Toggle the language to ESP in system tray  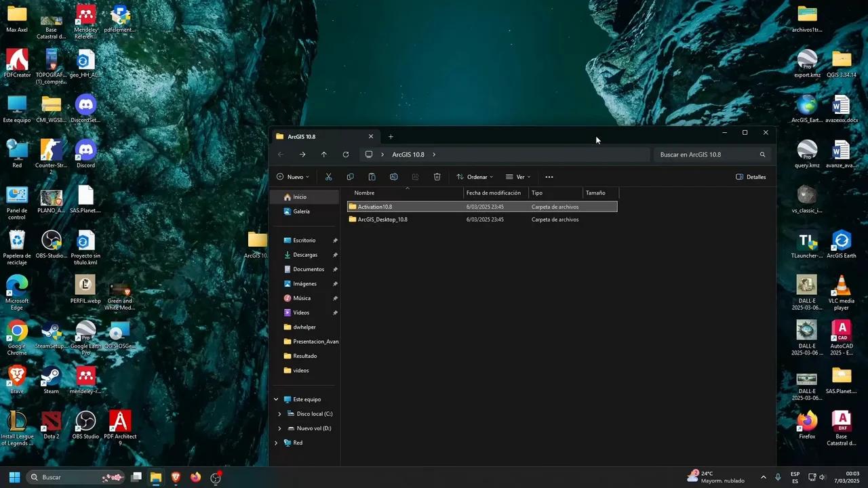pyautogui.click(x=796, y=476)
